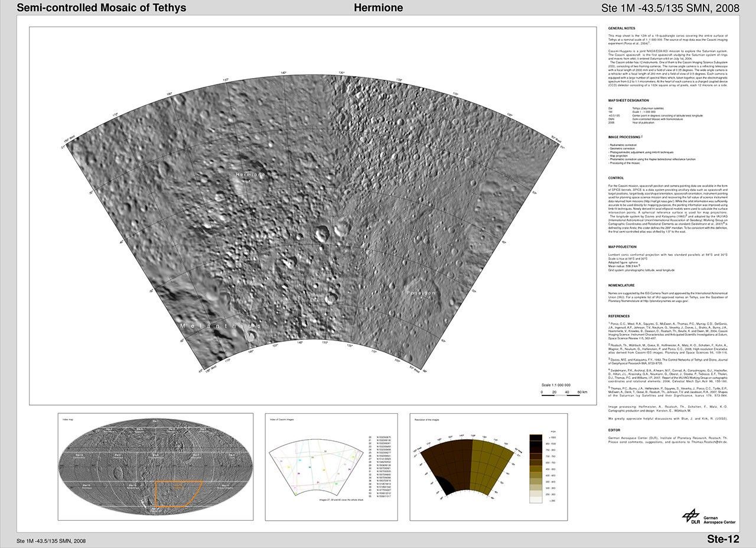Click the MAP PROJECTION heading
The image size is (756, 548).
(x=623, y=247)
